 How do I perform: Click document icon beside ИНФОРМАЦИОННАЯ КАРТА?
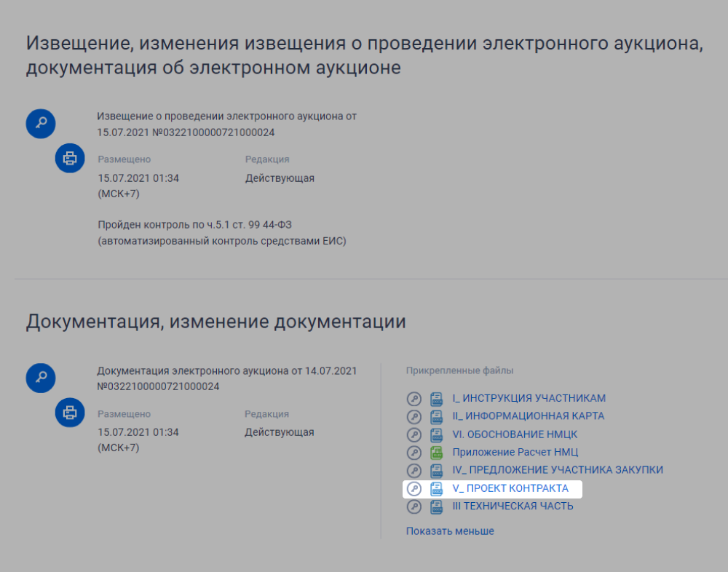coord(436,416)
